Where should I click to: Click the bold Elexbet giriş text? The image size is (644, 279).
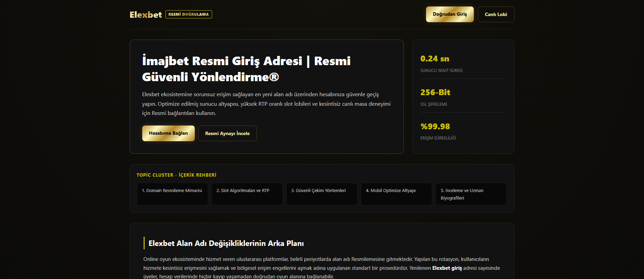coord(447,268)
